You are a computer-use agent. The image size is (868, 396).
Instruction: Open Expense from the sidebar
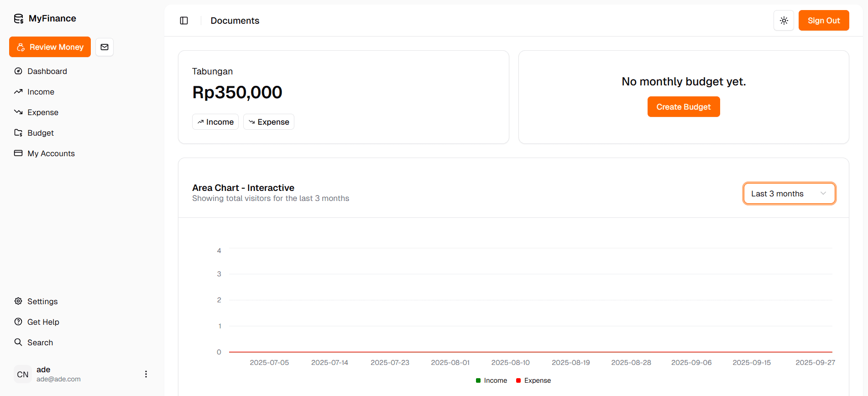click(x=42, y=112)
